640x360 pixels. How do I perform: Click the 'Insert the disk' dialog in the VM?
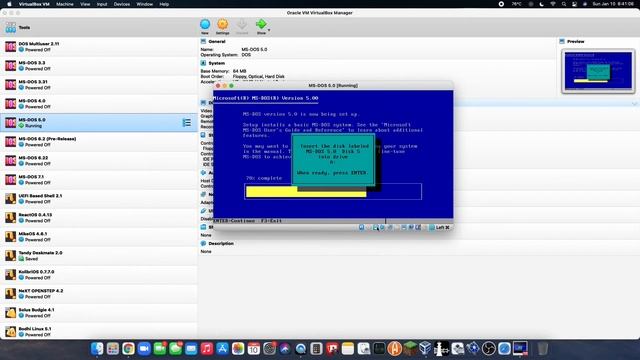333,160
